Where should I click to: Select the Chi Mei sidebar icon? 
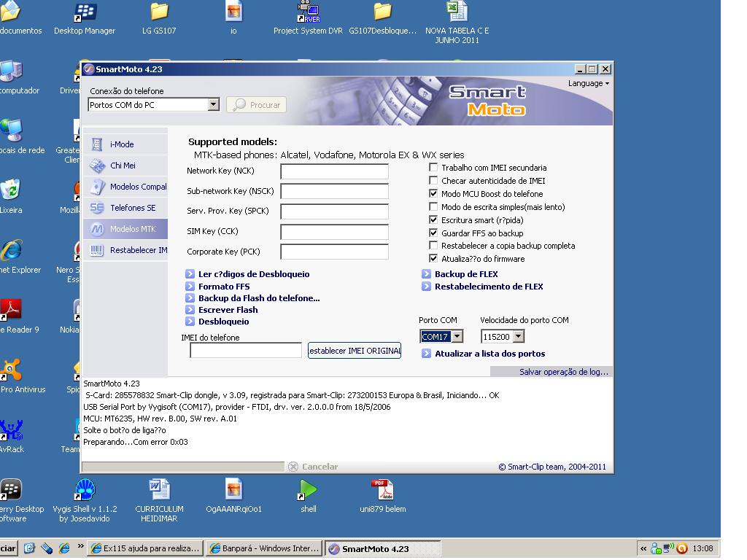(97, 166)
